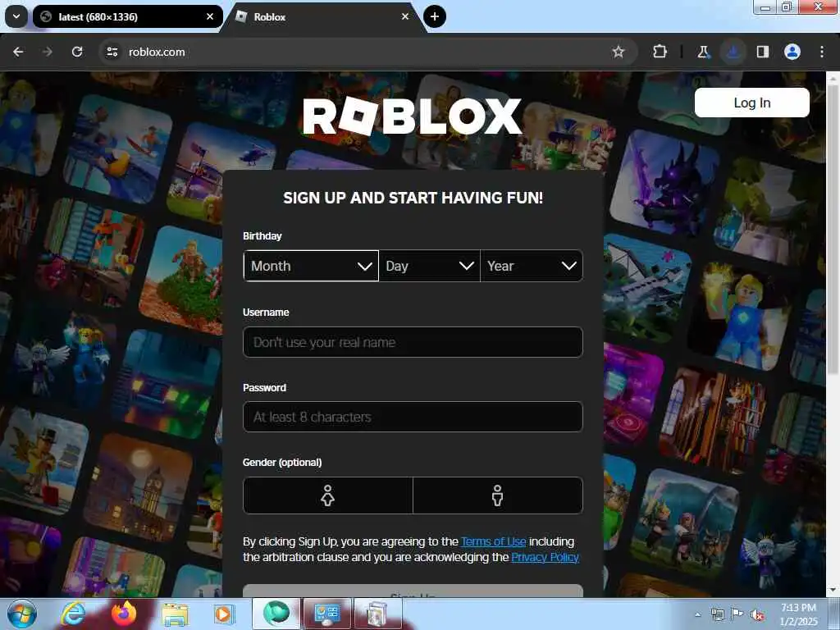Image resolution: width=840 pixels, height=630 pixels.
Task: Click the control panel taskbar window icon
Action: pyautogui.click(x=326, y=614)
